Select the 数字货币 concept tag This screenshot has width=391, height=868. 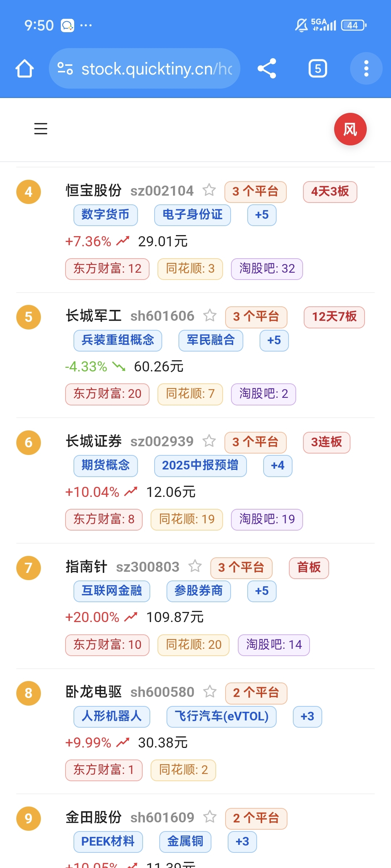105,215
